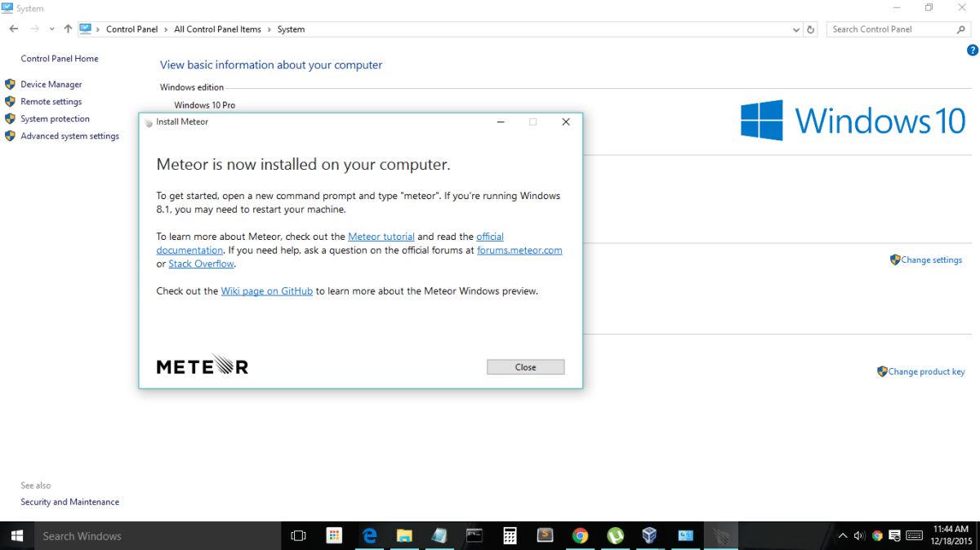Click the Install Meteor title bar icon
The height and width of the screenshot is (550, 980).
click(x=149, y=122)
